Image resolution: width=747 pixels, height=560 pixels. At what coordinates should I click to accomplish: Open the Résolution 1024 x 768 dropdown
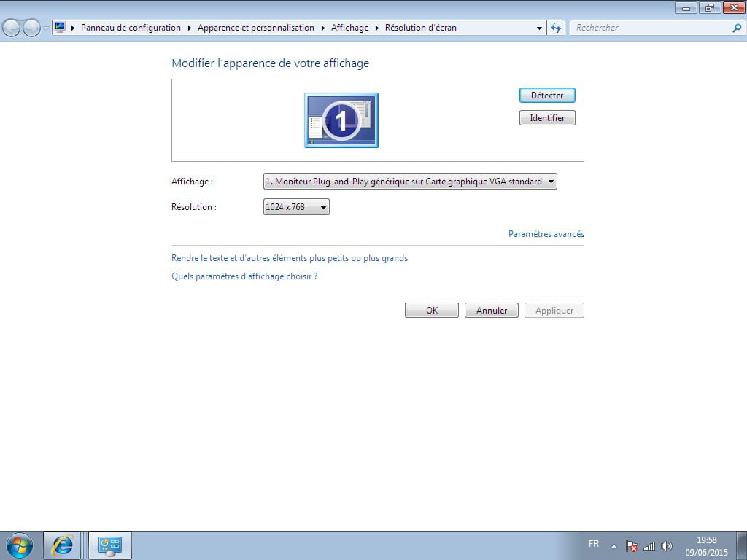pyautogui.click(x=296, y=206)
